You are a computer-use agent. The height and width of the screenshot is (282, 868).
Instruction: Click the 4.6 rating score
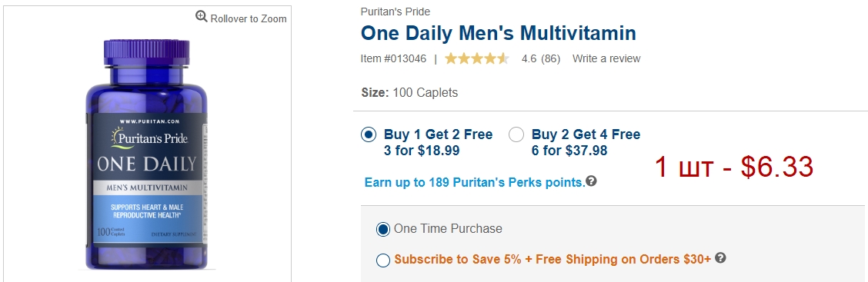coord(529,58)
